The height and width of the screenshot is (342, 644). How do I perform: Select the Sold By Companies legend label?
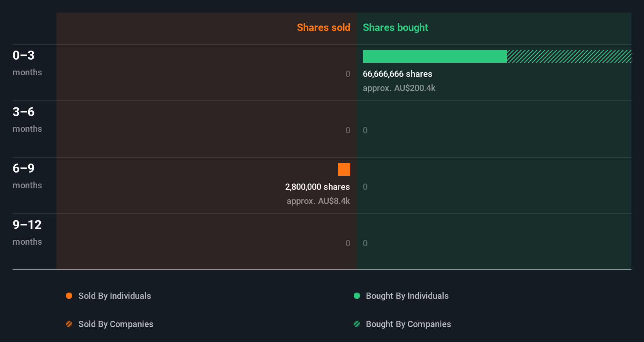point(116,324)
